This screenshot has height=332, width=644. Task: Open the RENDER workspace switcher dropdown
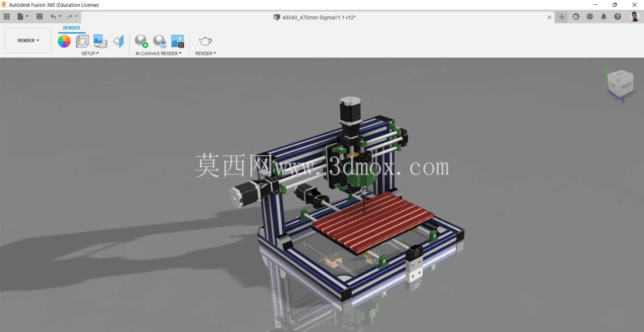pyautogui.click(x=28, y=40)
